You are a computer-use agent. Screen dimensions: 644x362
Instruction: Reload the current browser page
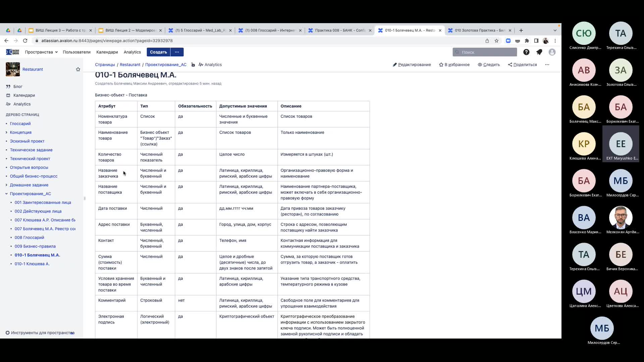coord(25,41)
